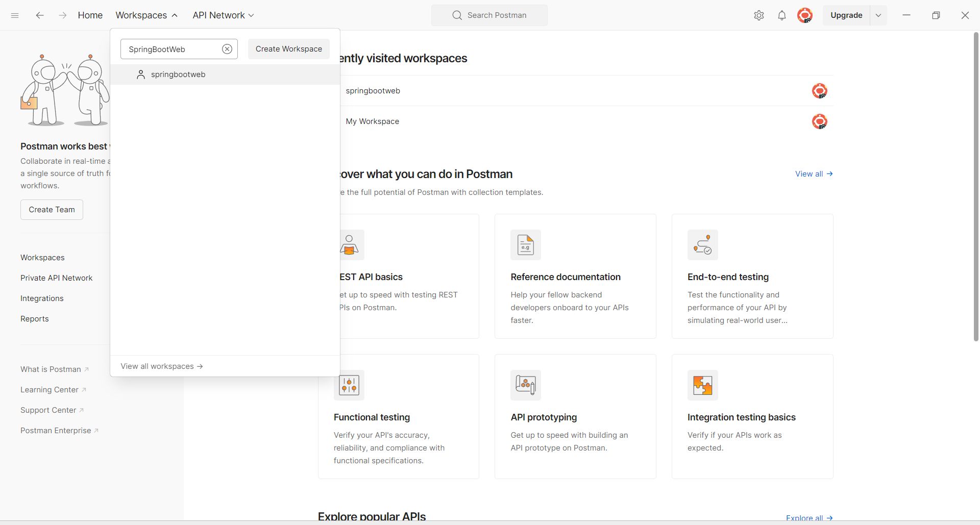Open Postman Enterprise link

click(x=59, y=431)
